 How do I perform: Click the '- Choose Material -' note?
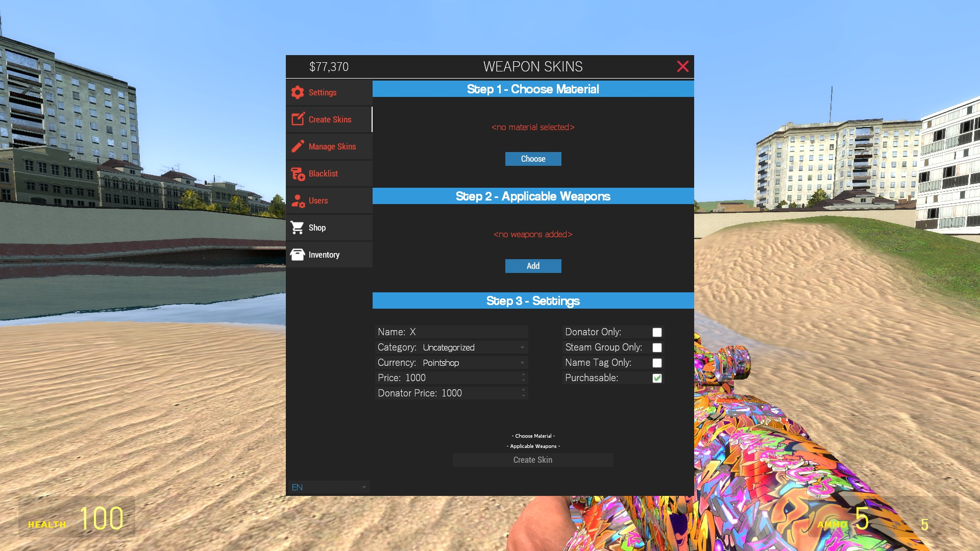click(533, 436)
